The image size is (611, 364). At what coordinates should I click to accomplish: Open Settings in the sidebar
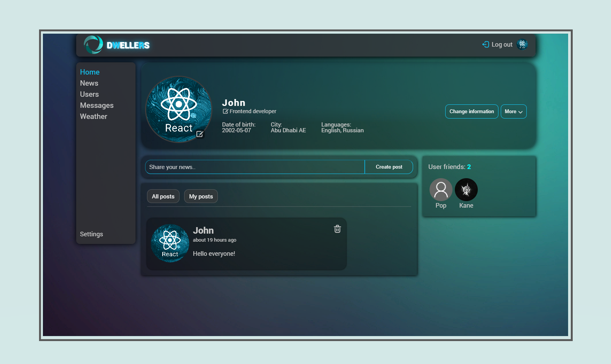(x=91, y=234)
